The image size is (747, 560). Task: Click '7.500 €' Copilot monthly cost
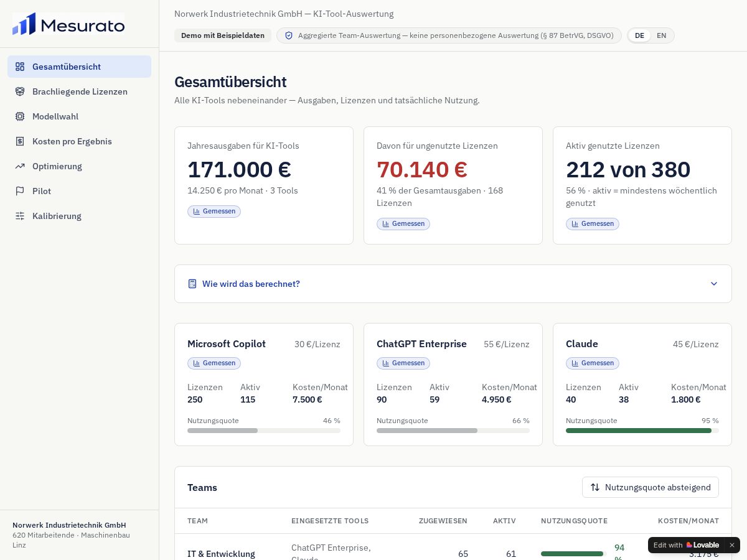click(x=308, y=399)
